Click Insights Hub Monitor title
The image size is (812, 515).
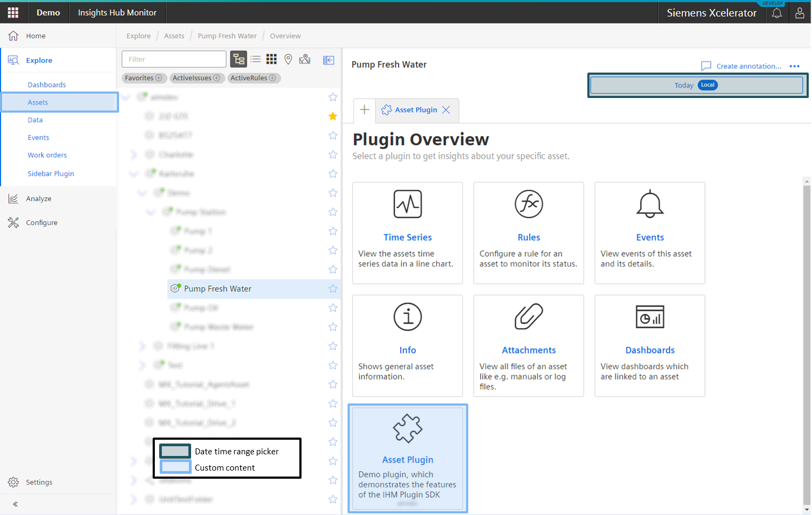tap(117, 12)
